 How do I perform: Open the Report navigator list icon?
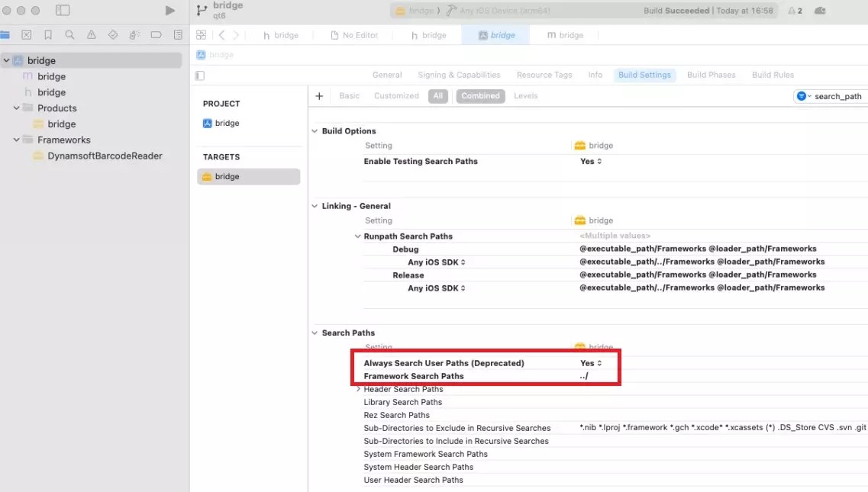click(178, 35)
